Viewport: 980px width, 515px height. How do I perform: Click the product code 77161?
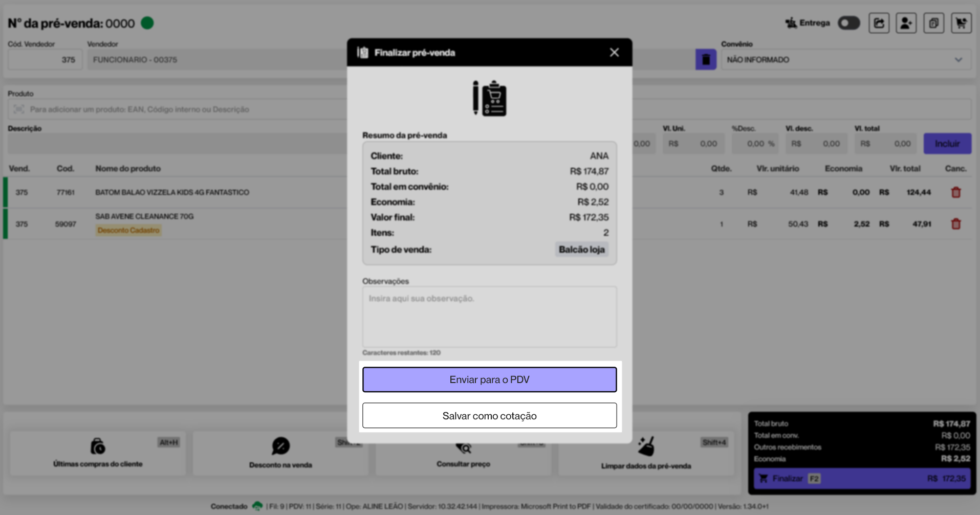(x=66, y=192)
